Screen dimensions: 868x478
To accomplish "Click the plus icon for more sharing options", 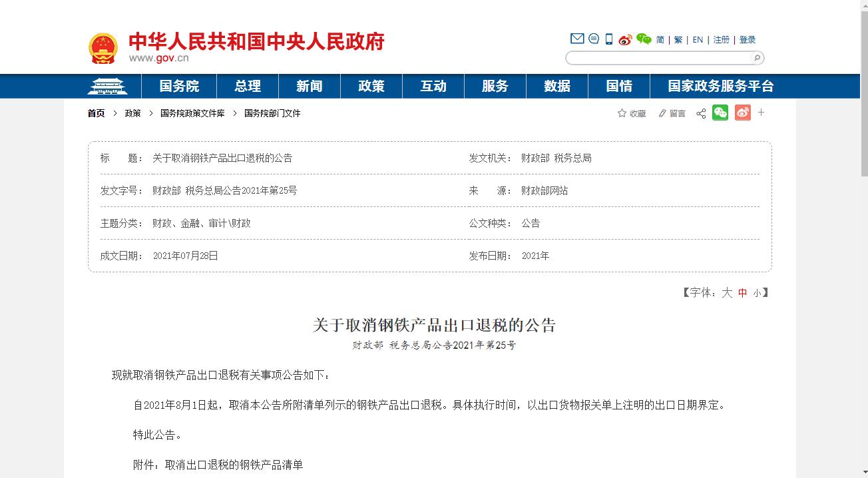I will (761, 113).
